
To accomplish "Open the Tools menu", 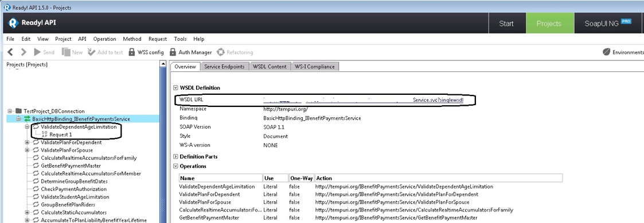I will 180,39.
